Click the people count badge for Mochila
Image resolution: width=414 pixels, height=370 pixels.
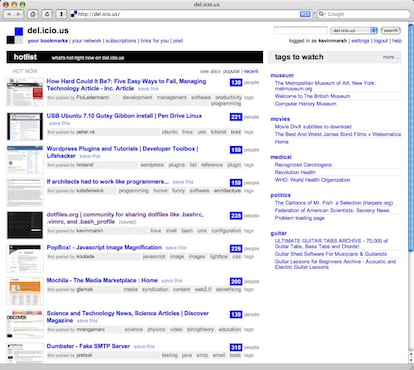pos(236,282)
